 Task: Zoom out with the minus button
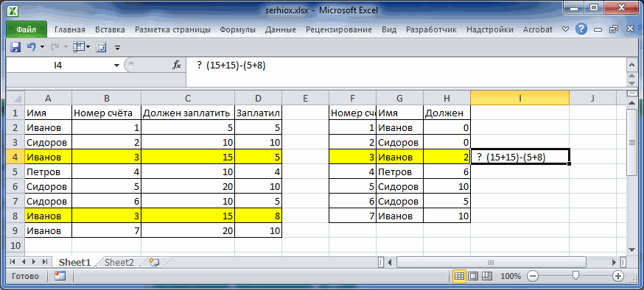[532, 276]
